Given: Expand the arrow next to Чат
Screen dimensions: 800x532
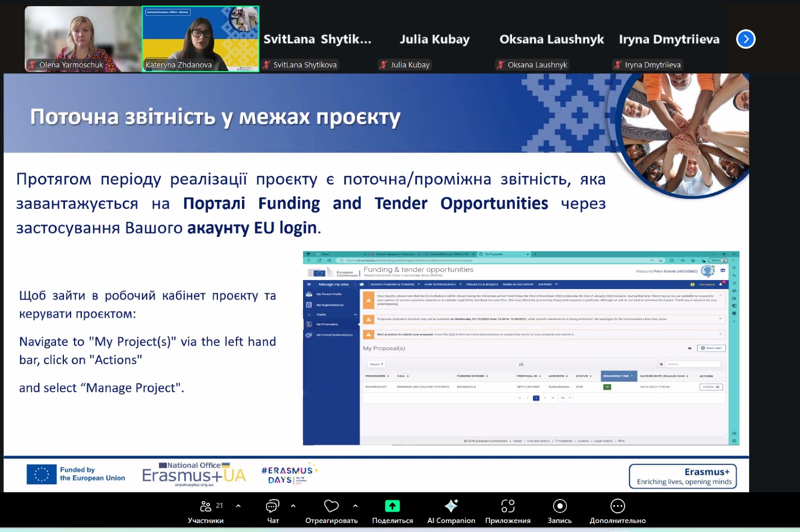Looking at the screenshot, I should click(x=293, y=506).
